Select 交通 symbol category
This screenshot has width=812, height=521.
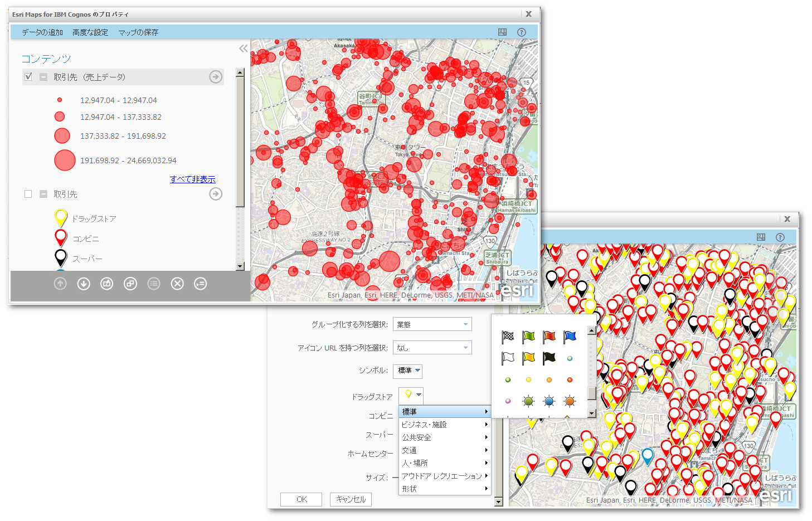[445, 450]
